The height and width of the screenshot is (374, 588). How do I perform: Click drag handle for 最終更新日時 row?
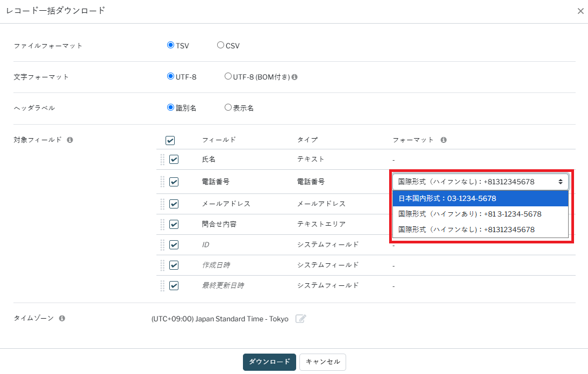(x=162, y=285)
